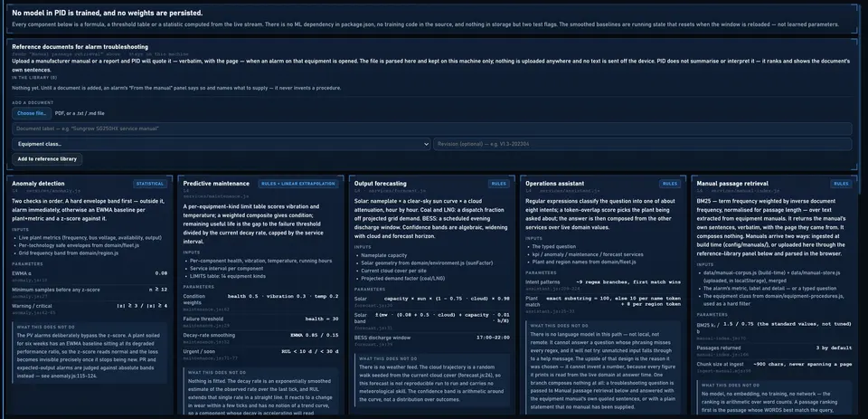Click the RULES + LINEAR EXTRAPOLATION badge
Viewport: 868px width, 419px height.
(298, 184)
